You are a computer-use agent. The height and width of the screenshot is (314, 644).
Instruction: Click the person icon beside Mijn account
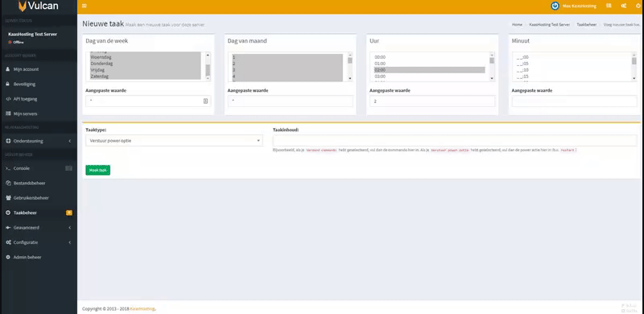[8, 69]
